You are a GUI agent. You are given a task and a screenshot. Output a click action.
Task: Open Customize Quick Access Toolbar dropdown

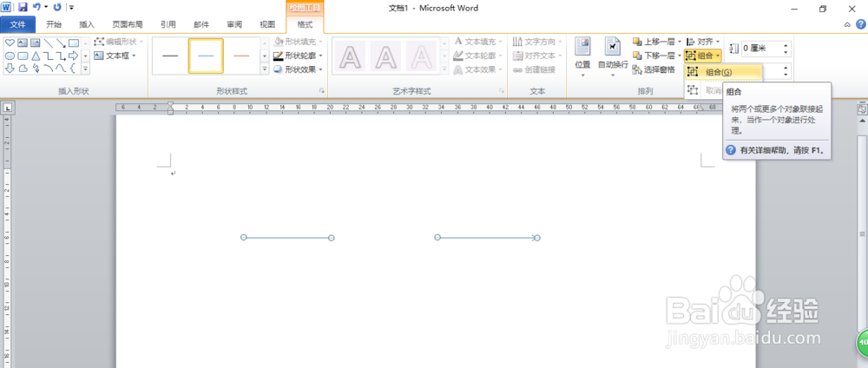[71, 7]
